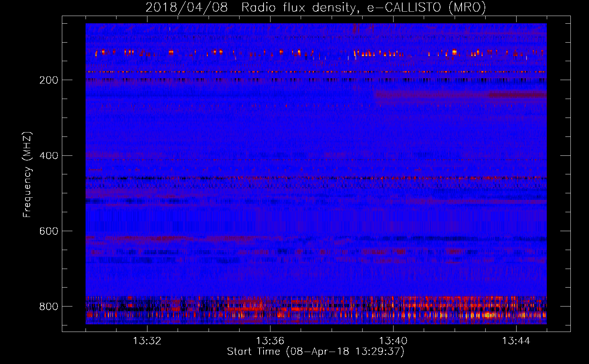589x364 pixels.
Task: Click the 'Frequency (MHZ)' axis label
Action: (x=27, y=174)
